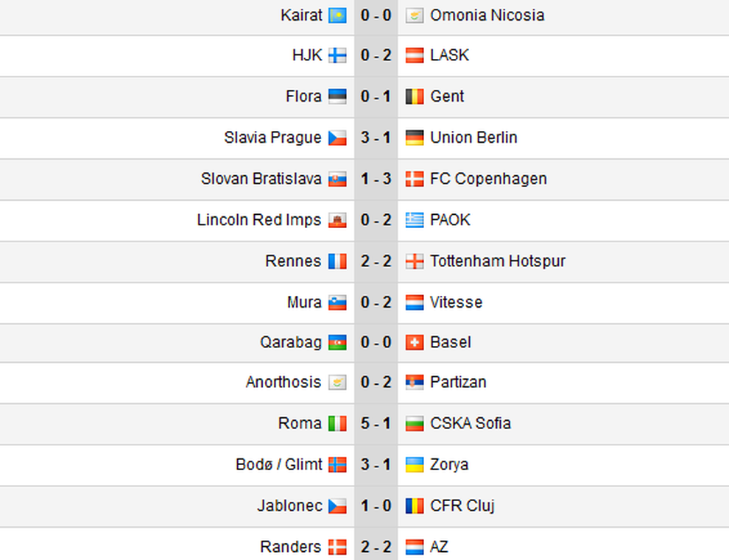This screenshot has height=560, width=729.
Task: Open the Slovan Bratislava team page
Action: coord(261,179)
